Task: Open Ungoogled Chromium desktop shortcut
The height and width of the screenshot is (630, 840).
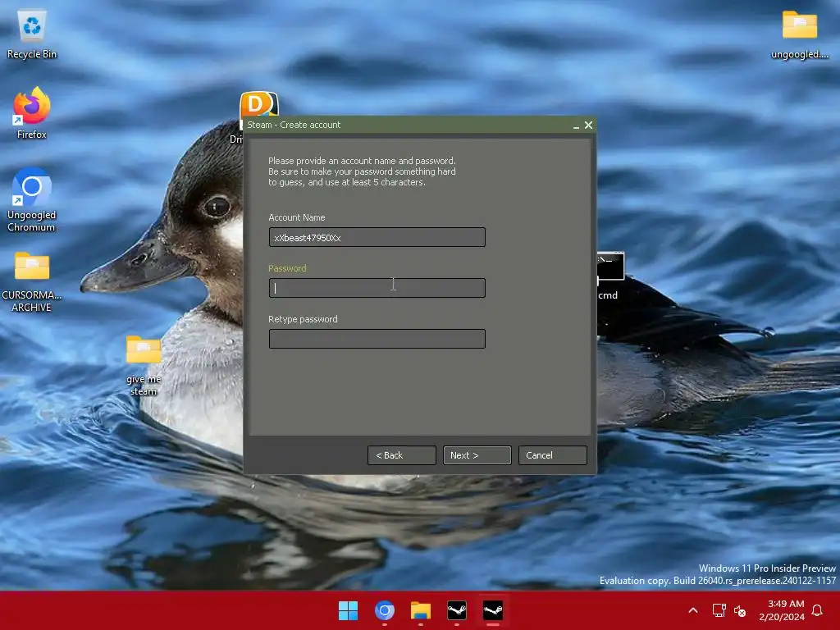Action: 32,199
